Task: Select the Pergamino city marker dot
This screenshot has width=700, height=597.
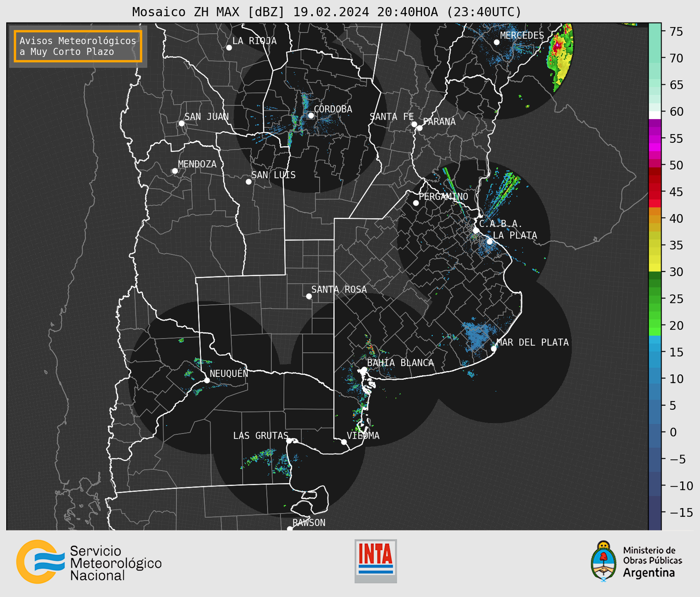Action: [x=416, y=203]
